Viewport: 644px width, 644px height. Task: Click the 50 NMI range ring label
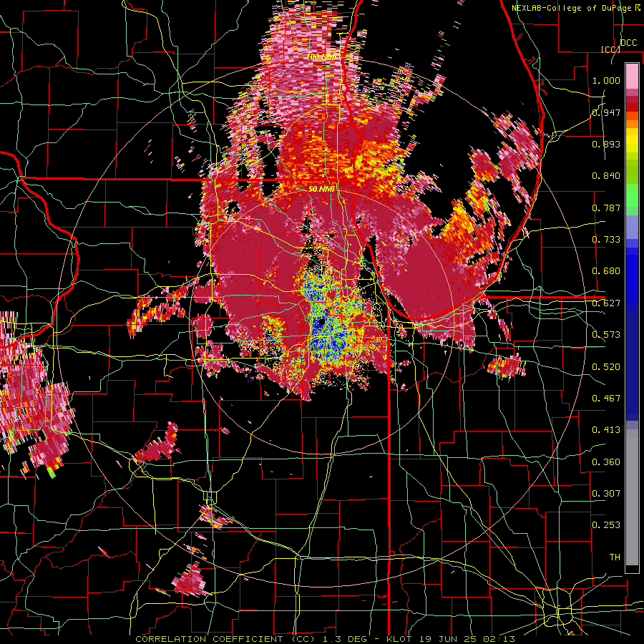(321, 189)
